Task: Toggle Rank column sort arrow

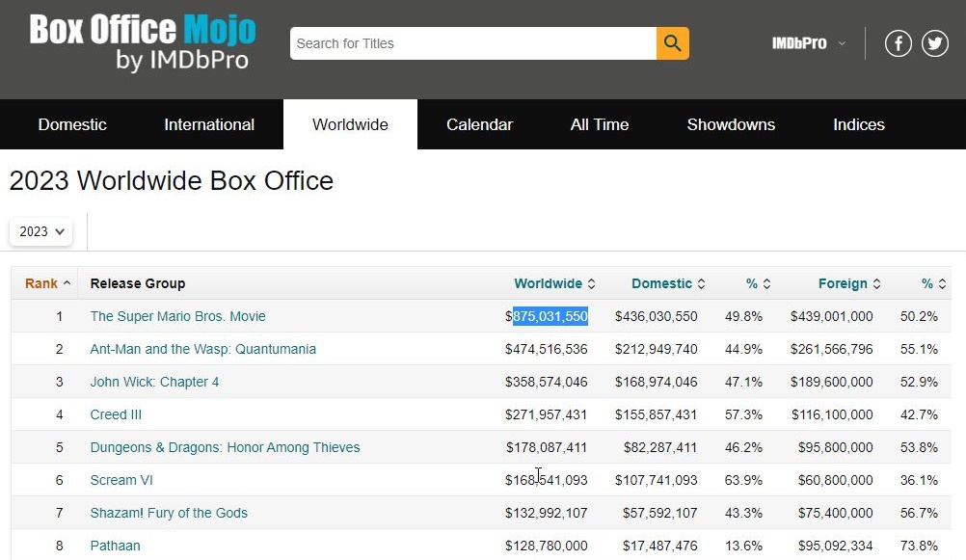Action: 67,282
